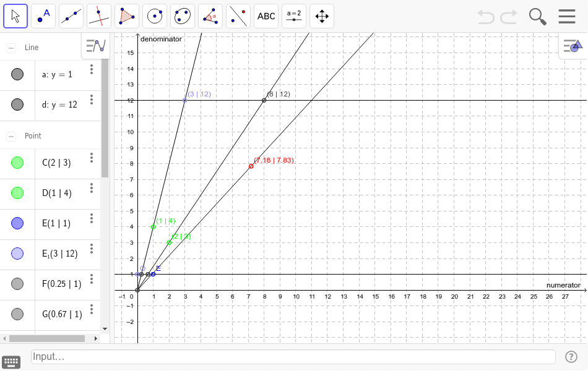Screen dimensions: 588x371
Task: Collapse the Line group
Action: pyautogui.click(x=11, y=48)
